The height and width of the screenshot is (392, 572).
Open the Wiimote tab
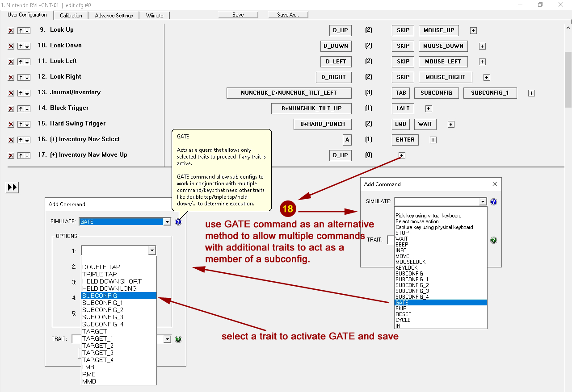pos(154,16)
